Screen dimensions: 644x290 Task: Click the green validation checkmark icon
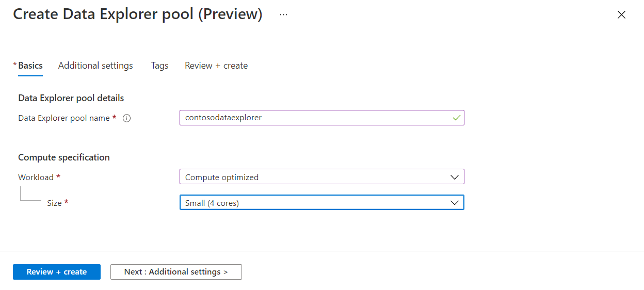(456, 118)
